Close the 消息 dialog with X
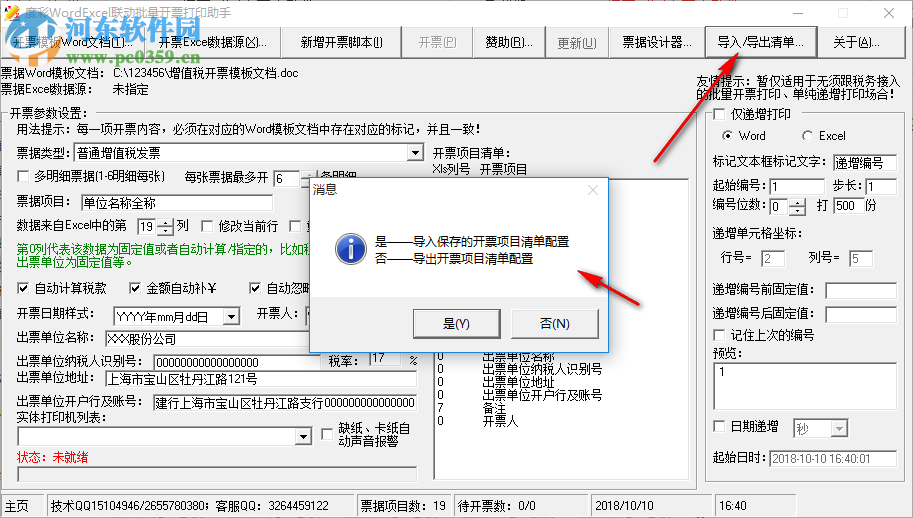The width and height of the screenshot is (913, 518). 593,190
